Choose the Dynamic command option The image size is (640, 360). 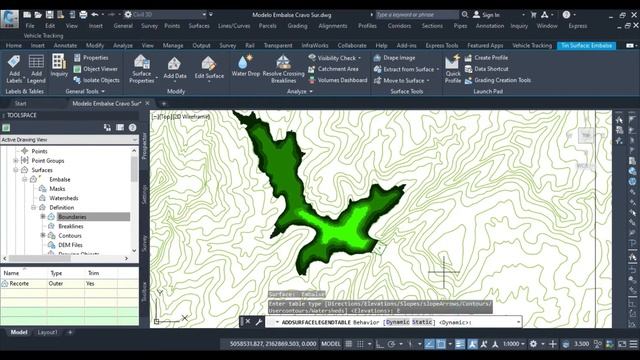397,322
